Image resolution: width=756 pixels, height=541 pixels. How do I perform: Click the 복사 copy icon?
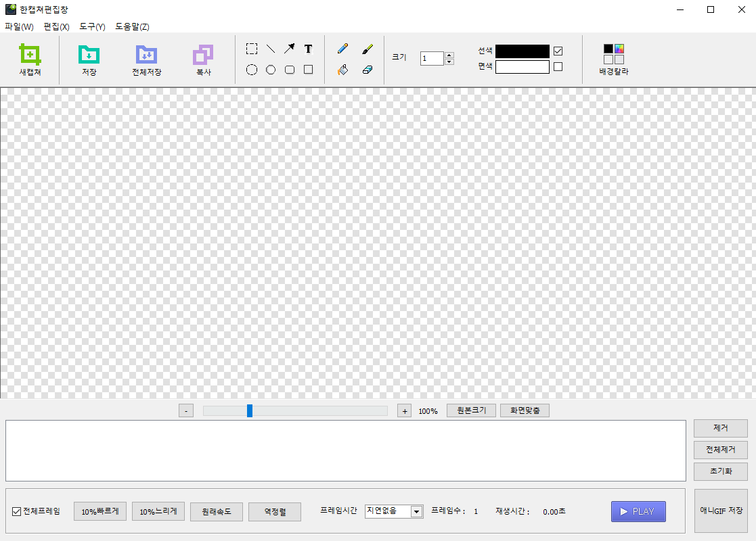tap(203, 54)
